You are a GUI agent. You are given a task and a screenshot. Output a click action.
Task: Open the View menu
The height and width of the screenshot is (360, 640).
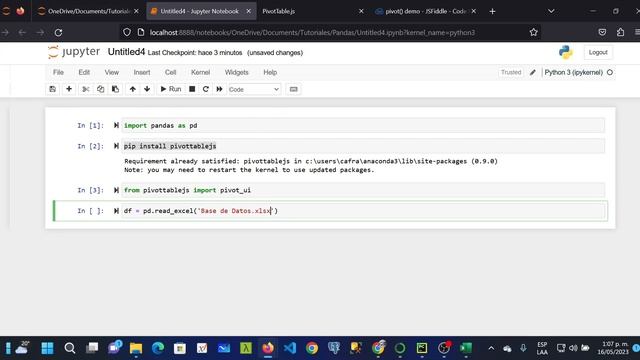(x=111, y=72)
